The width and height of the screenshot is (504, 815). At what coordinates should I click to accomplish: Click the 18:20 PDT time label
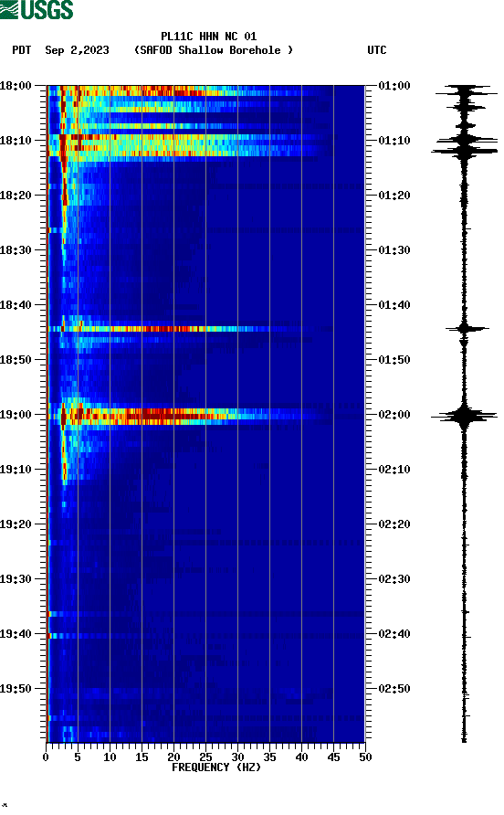[16, 196]
